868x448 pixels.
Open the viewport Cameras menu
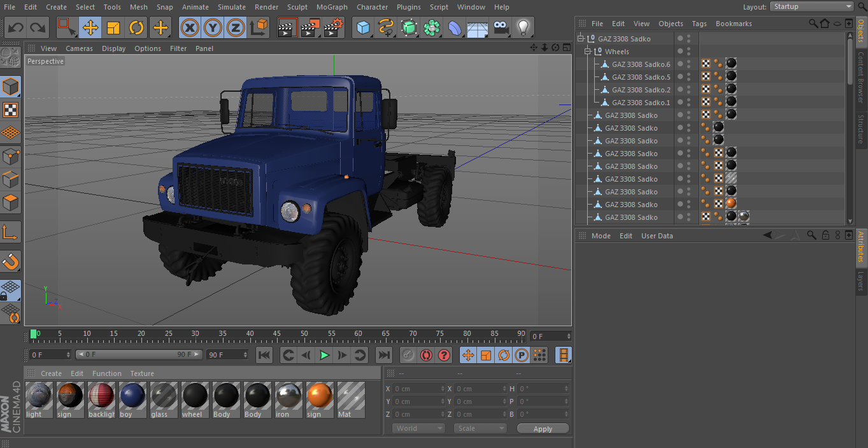tap(79, 48)
